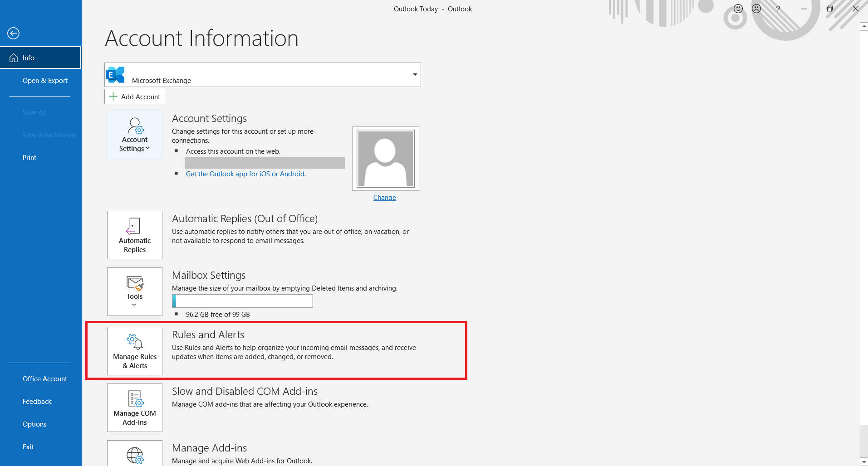
Task: Click the mailbox storage usage bar
Action: click(x=242, y=301)
